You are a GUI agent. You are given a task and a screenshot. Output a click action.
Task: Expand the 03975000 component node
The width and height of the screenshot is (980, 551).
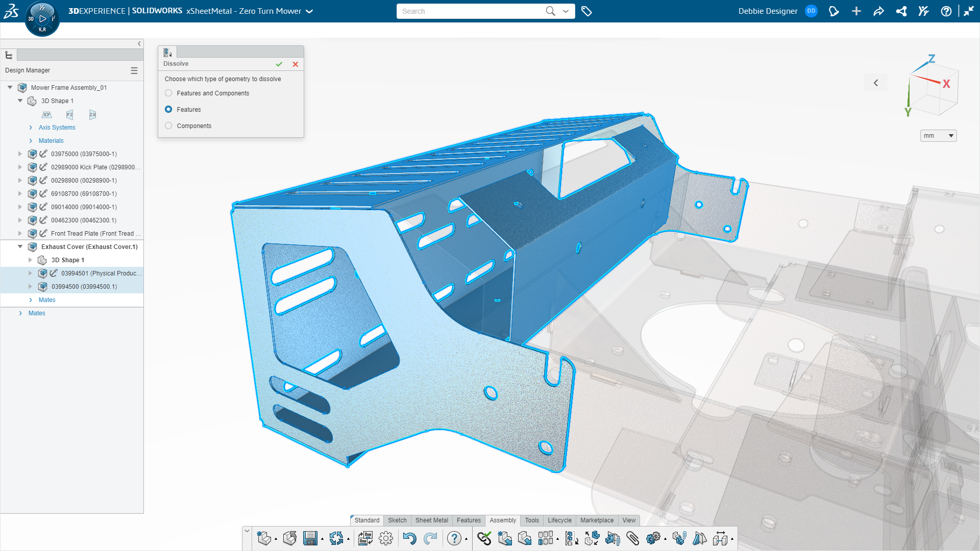pyautogui.click(x=20, y=154)
